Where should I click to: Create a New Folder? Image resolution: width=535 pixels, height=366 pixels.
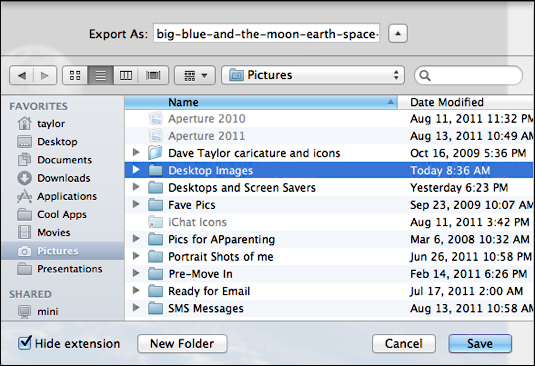click(182, 344)
